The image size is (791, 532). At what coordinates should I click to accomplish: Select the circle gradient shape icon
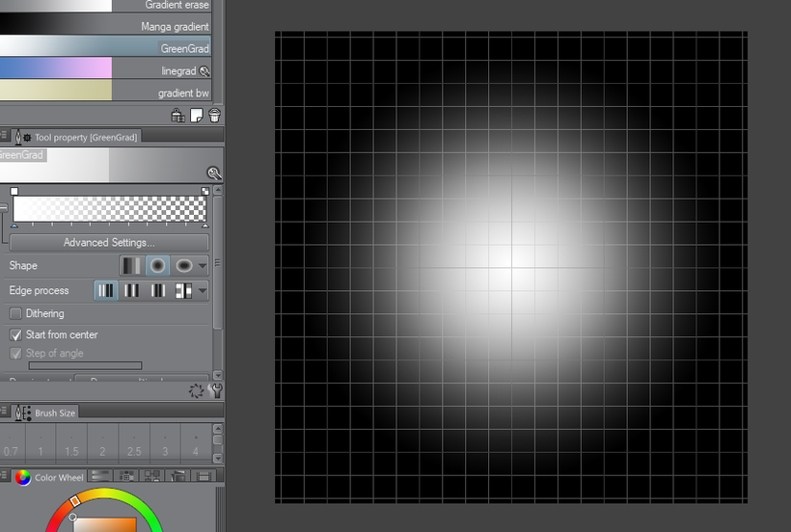[157, 265]
